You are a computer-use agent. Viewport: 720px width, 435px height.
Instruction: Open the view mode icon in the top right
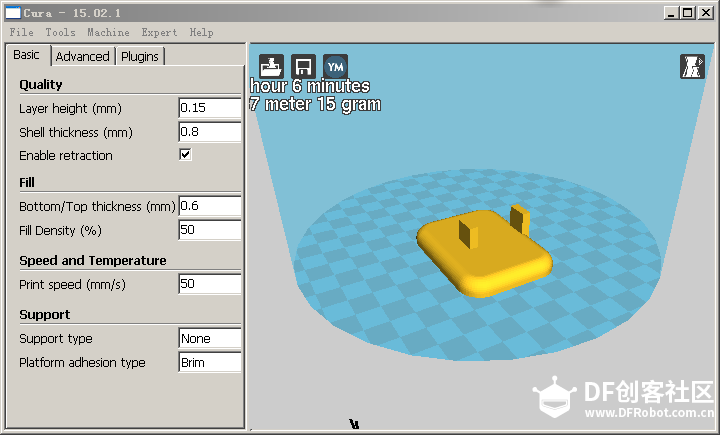(692, 67)
